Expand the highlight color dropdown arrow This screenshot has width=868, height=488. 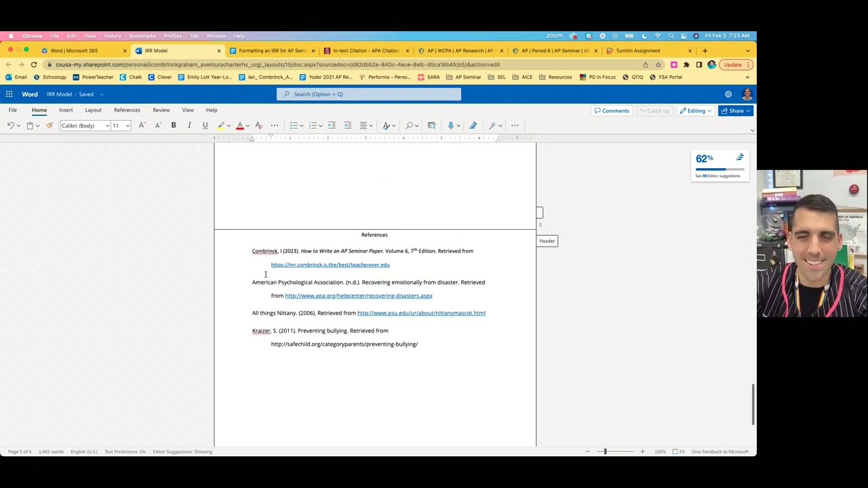(x=229, y=125)
